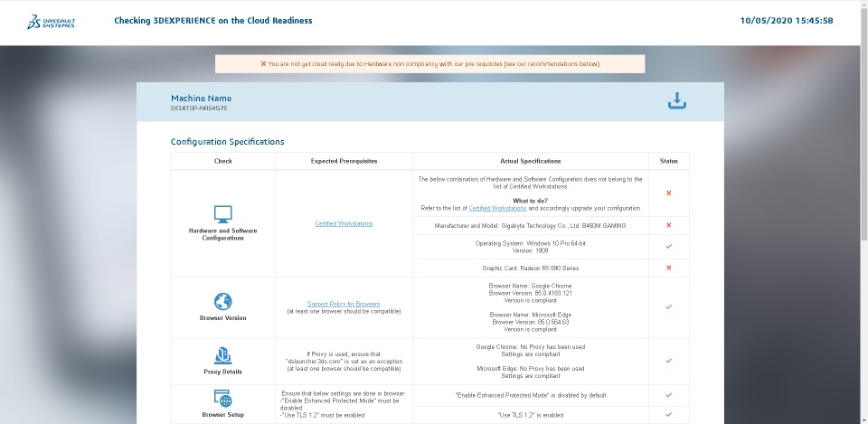The width and height of the screenshot is (868, 424).
Task: Click the green check for Browser Version row
Action: [x=669, y=306]
